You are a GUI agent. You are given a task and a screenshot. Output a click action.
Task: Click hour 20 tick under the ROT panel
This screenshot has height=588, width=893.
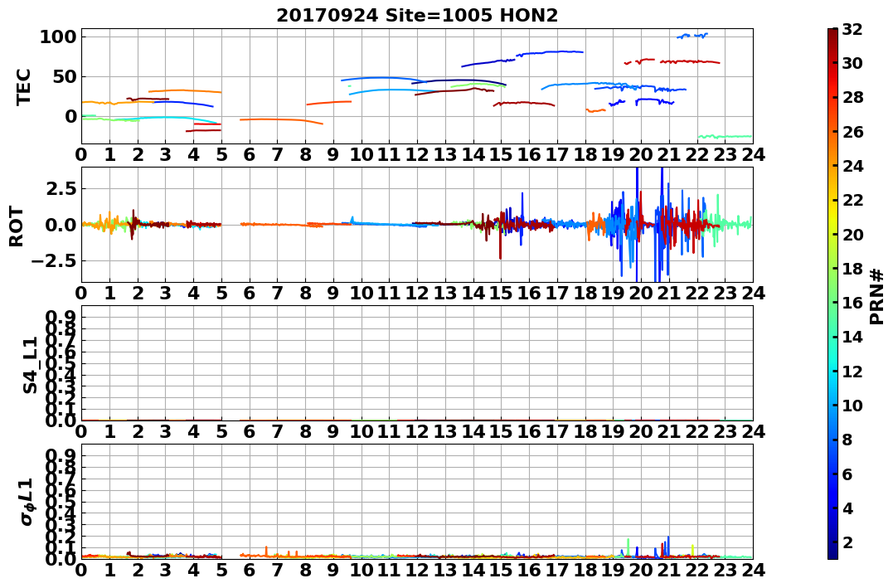pos(641,293)
